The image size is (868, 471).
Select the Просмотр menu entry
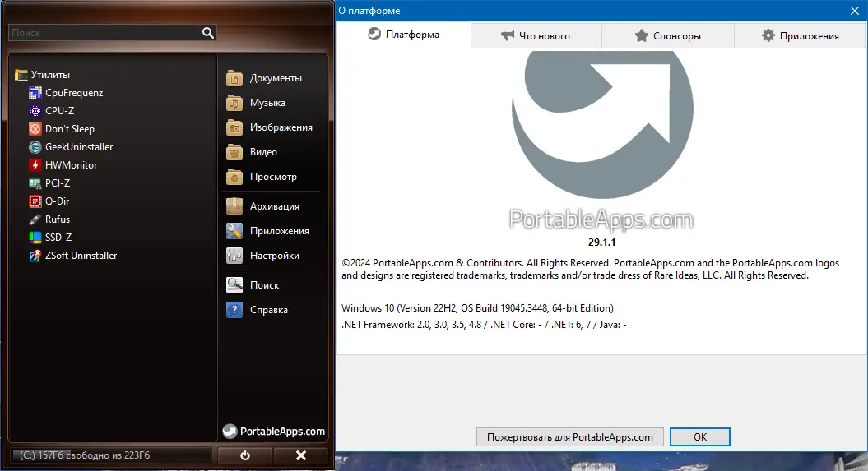(x=273, y=177)
